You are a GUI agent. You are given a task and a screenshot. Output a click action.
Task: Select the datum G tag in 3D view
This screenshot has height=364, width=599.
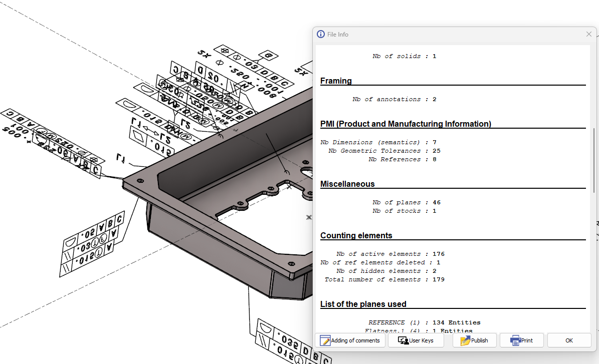click(268, 55)
